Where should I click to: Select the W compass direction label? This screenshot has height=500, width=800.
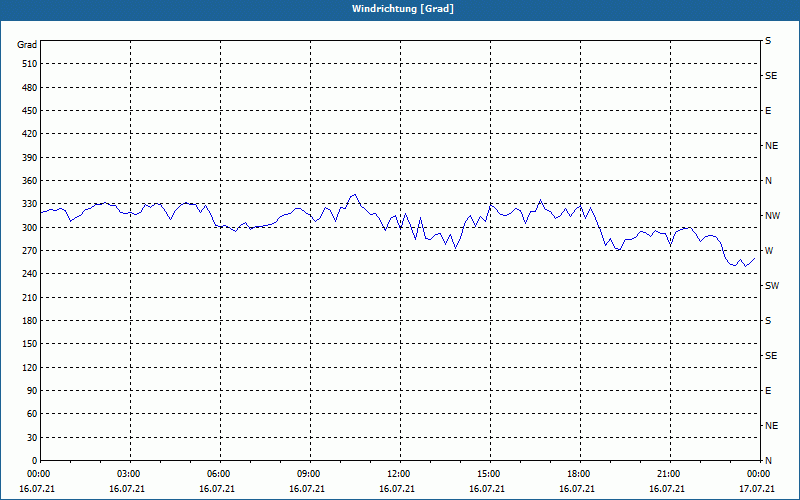point(769,251)
